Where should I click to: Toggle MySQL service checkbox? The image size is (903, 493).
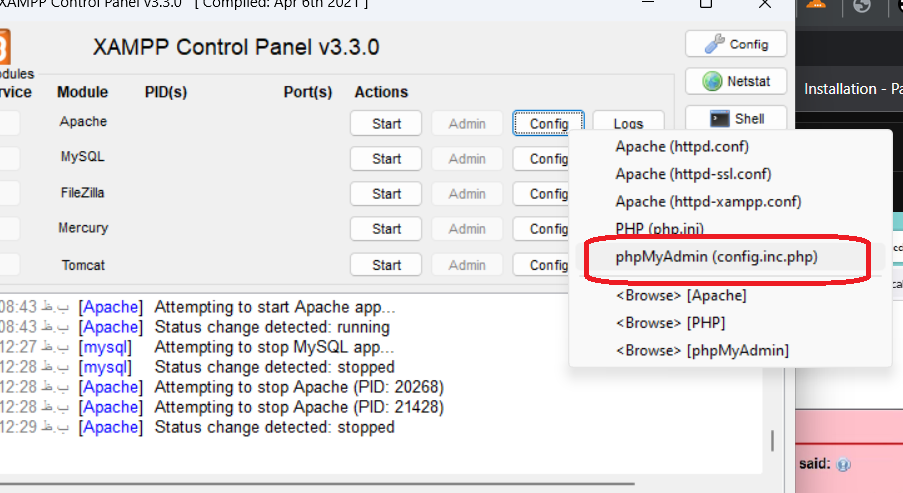click(9, 158)
